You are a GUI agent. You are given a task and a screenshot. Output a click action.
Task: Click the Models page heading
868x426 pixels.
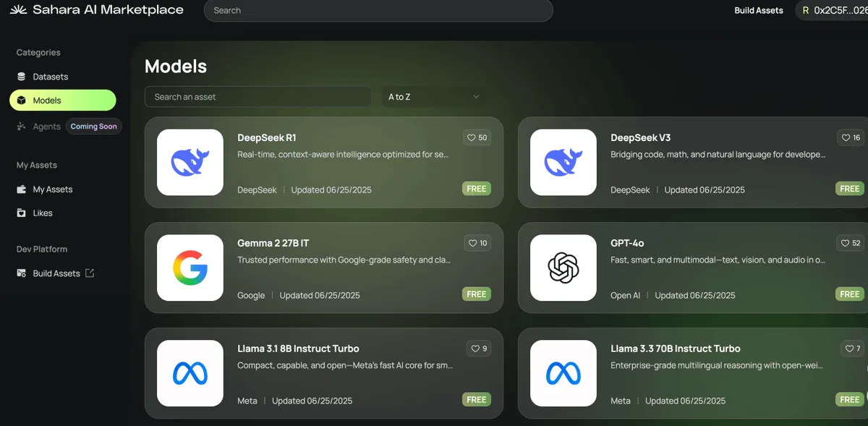[176, 67]
